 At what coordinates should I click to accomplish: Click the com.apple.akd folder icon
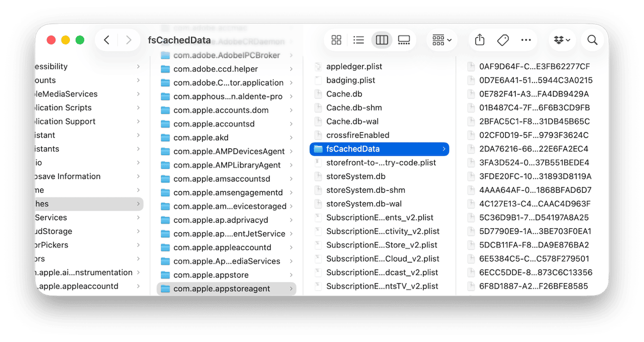point(165,138)
